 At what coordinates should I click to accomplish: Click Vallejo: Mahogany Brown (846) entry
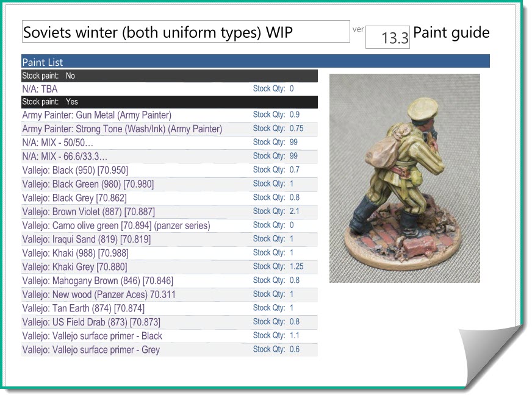(x=98, y=281)
